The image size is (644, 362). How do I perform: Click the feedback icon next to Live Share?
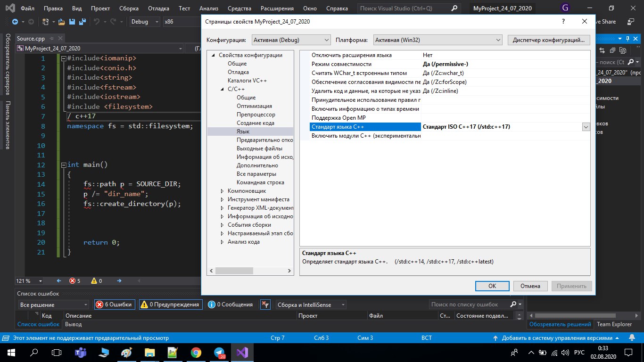pos(630,22)
